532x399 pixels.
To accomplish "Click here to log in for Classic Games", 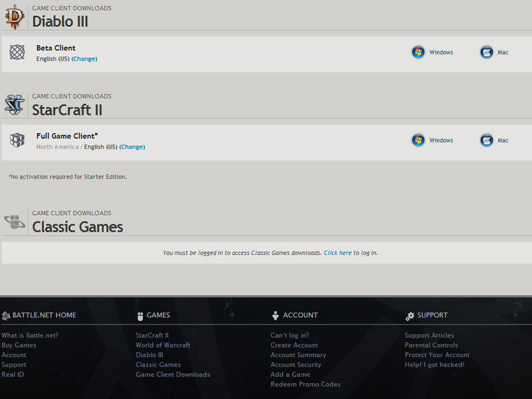I will tap(338, 253).
